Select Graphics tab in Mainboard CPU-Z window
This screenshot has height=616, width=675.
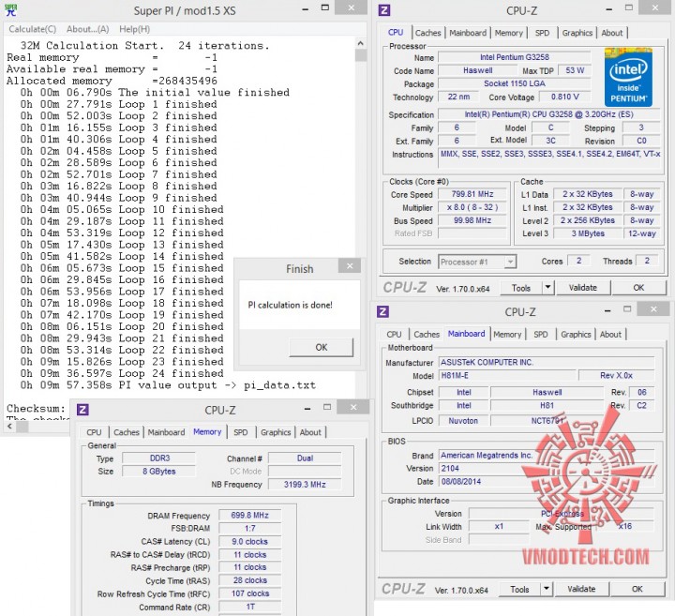point(576,335)
